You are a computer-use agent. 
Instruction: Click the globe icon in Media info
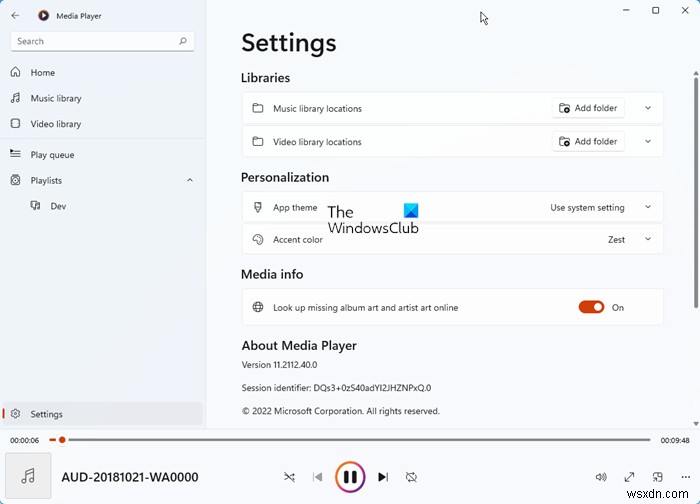[258, 307]
